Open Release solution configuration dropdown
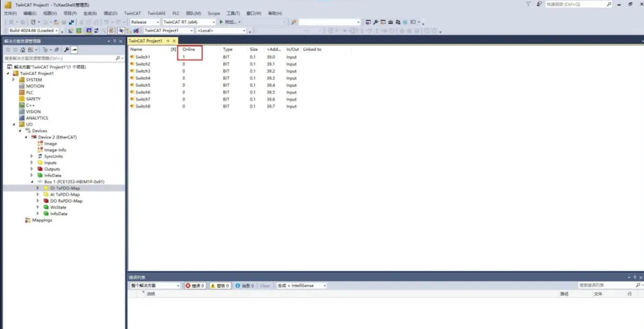Image resolution: width=644 pixels, height=329 pixels. pyautogui.click(x=144, y=22)
